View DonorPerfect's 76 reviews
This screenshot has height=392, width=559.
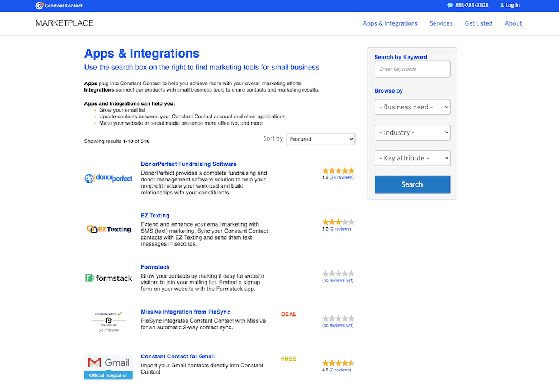click(x=342, y=178)
